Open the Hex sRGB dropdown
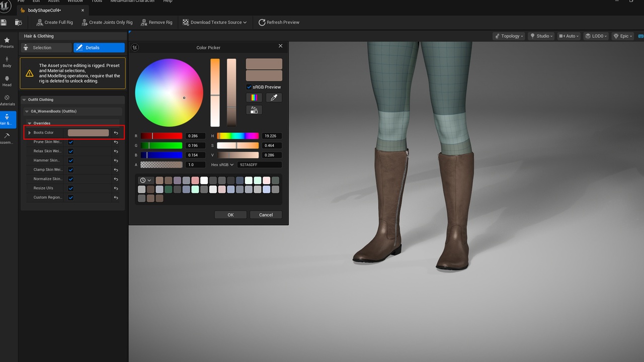The width and height of the screenshot is (644, 362). pyautogui.click(x=222, y=164)
